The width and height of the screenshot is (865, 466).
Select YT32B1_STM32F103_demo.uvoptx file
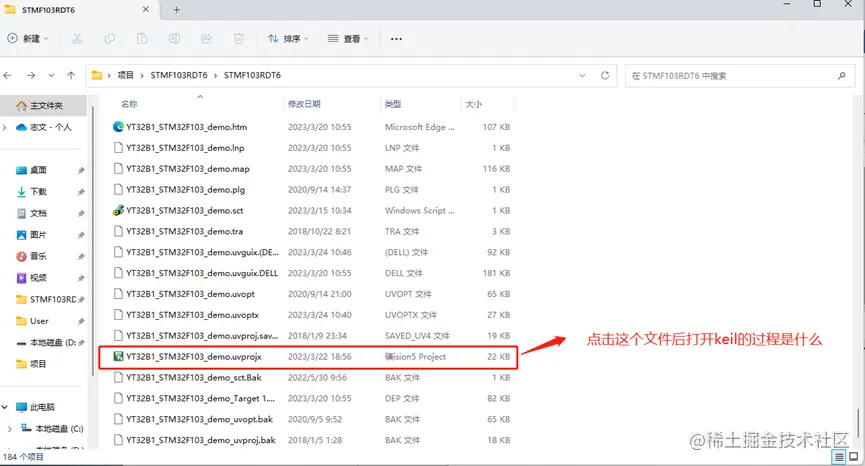pyautogui.click(x=312, y=315)
